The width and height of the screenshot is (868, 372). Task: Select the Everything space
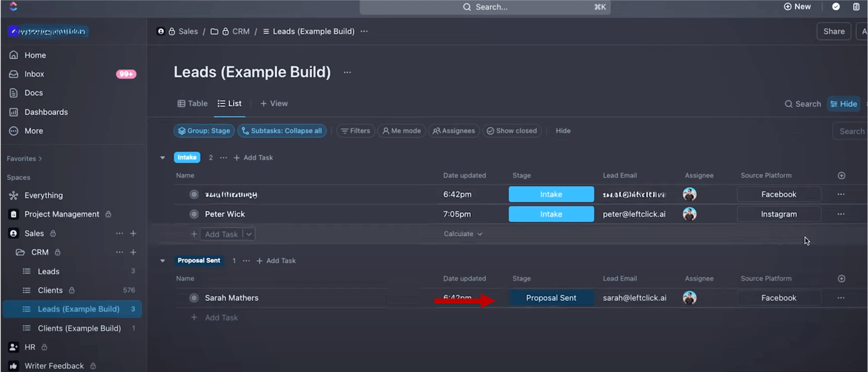coord(43,195)
